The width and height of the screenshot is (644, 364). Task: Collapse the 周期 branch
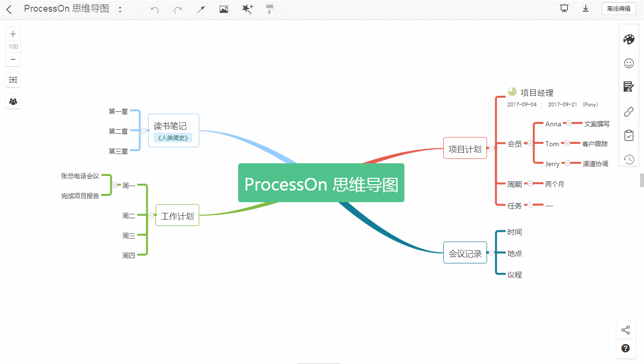coord(530,183)
